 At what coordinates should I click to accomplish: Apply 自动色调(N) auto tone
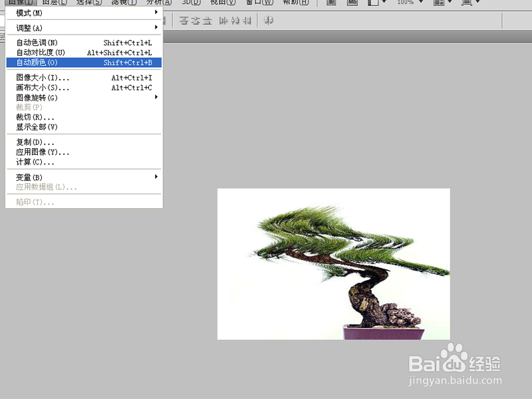tap(84, 43)
